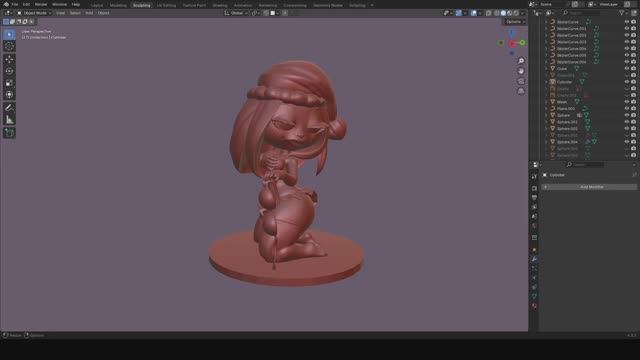Switch to material preview shading
Viewport: 640px width, 360px height.
[510, 13]
